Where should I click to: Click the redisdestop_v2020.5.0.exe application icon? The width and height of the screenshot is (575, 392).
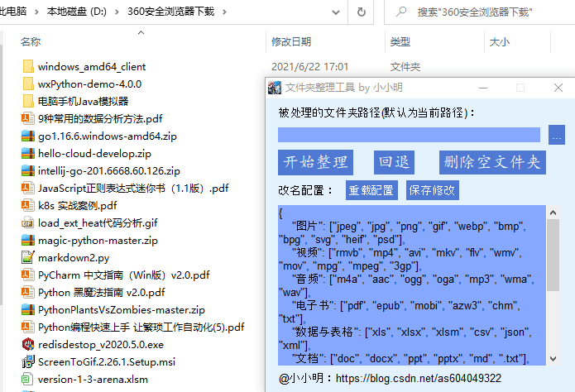click(28, 344)
